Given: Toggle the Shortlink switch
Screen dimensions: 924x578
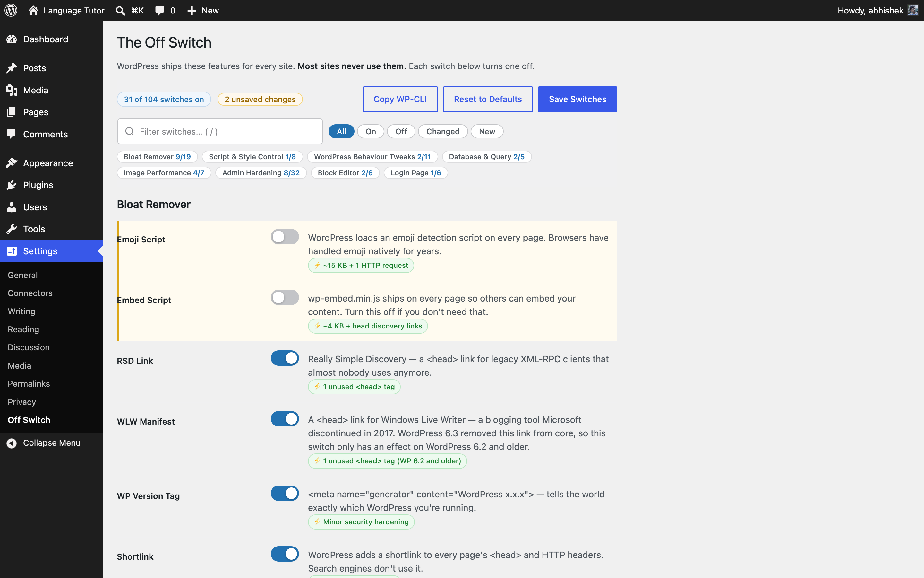Looking at the screenshot, I should coord(285,554).
